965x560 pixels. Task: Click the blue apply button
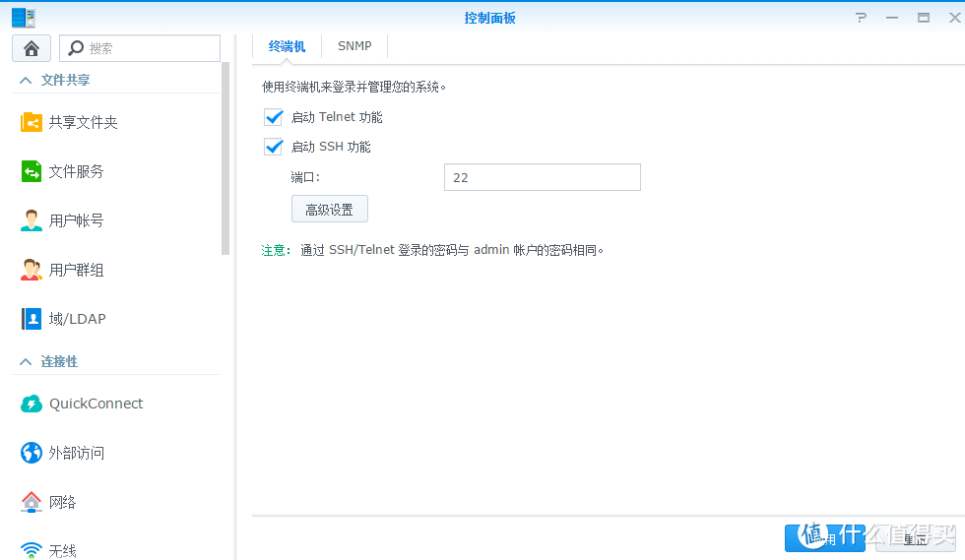pyautogui.click(x=825, y=538)
